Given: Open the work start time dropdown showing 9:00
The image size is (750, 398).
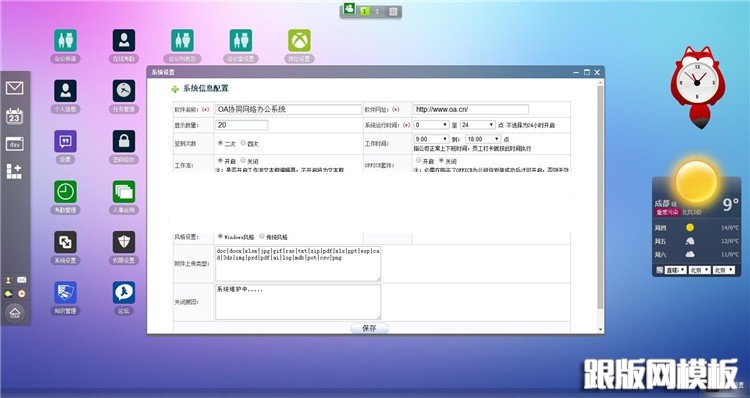Looking at the screenshot, I should point(431,139).
